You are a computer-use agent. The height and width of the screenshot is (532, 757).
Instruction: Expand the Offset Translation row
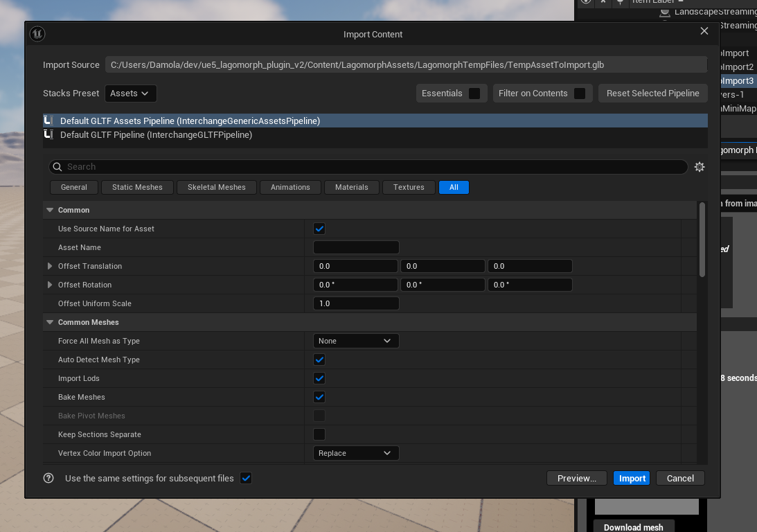click(50, 266)
